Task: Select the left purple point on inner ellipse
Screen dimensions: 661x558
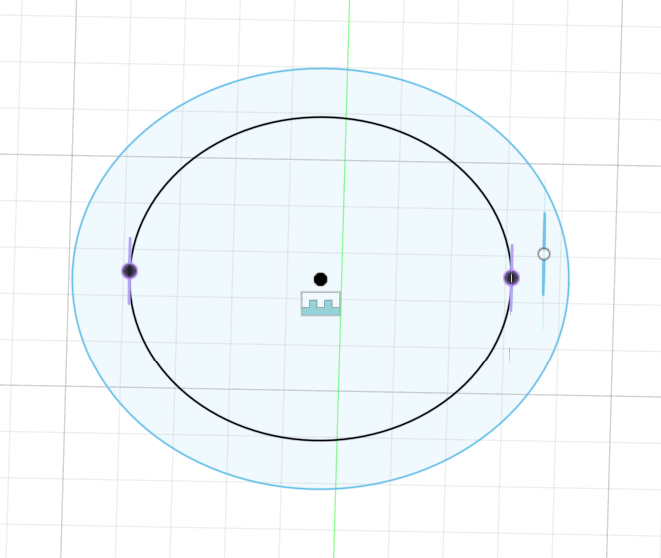Action: point(129,270)
